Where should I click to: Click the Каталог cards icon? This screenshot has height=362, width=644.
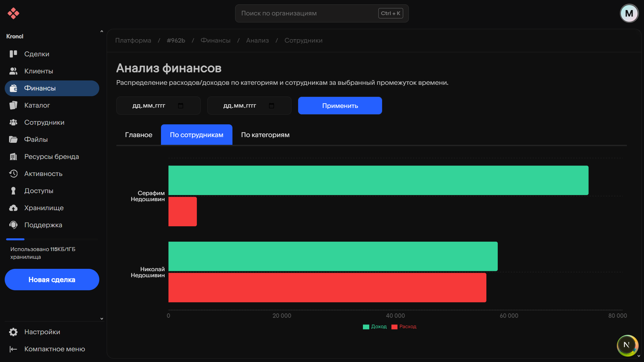point(13,105)
